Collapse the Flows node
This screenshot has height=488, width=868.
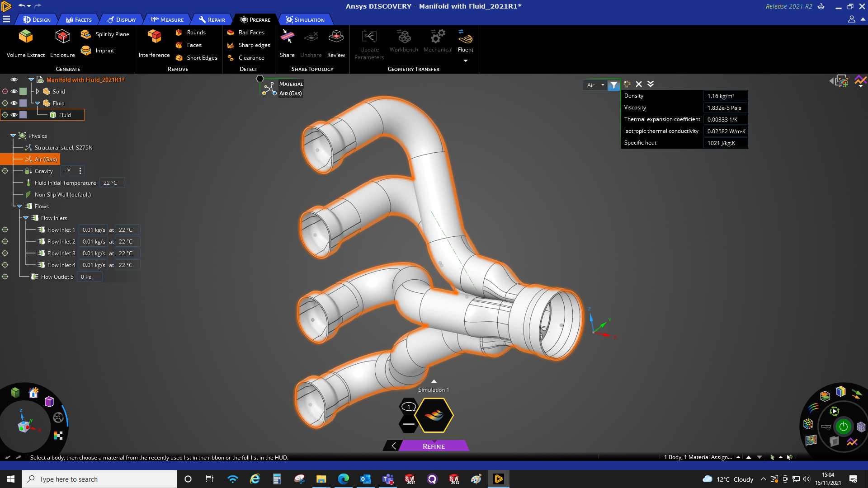[19, 206]
